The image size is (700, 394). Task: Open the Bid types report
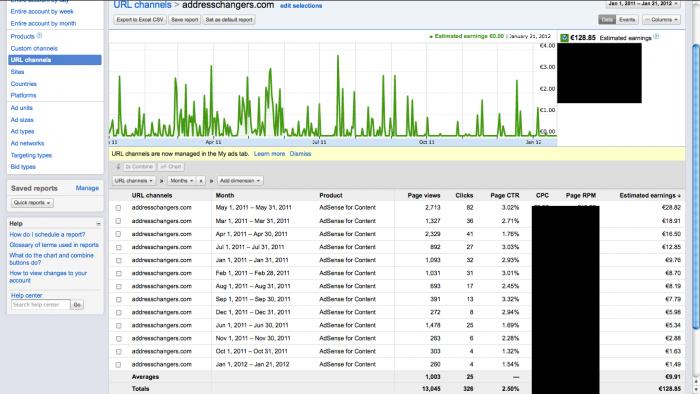tap(23, 167)
